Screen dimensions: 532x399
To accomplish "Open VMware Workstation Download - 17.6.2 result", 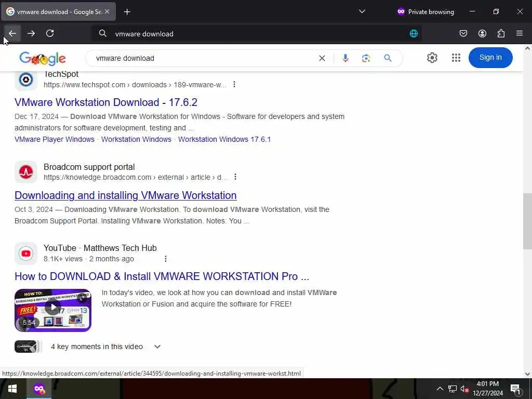I will tap(106, 102).
